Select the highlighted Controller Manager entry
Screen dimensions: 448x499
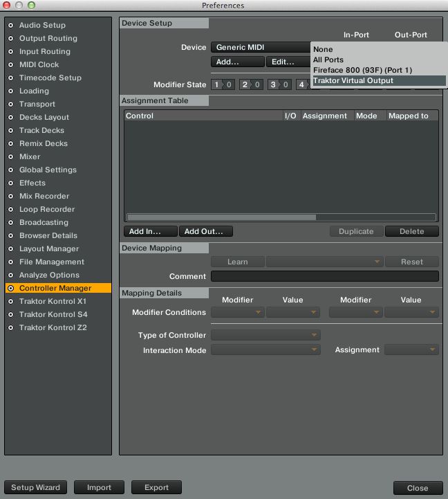(x=58, y=288)
